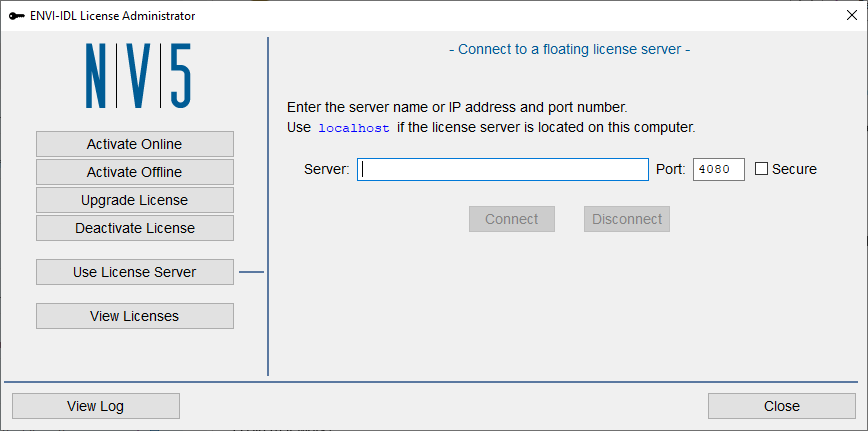Viewport: 868px width, 431px height.
Task: Select the Upgrade License option
Action: coord(135,200)
